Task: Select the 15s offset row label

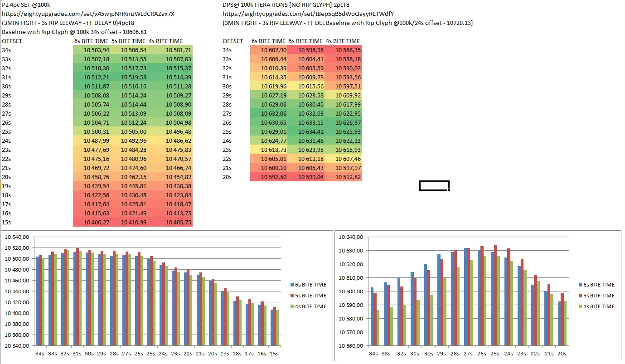Action: [x=7, y=222]
